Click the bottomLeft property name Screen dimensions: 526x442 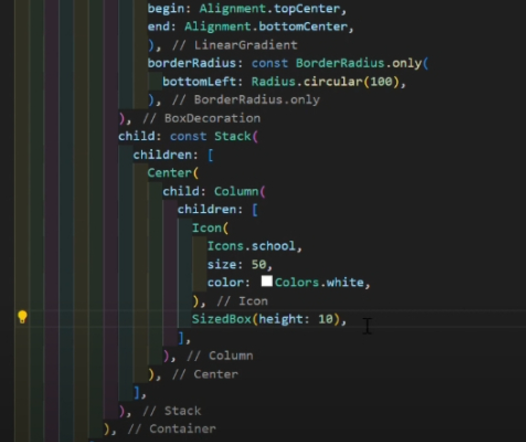pyautogui.click(x=199, y=81)
